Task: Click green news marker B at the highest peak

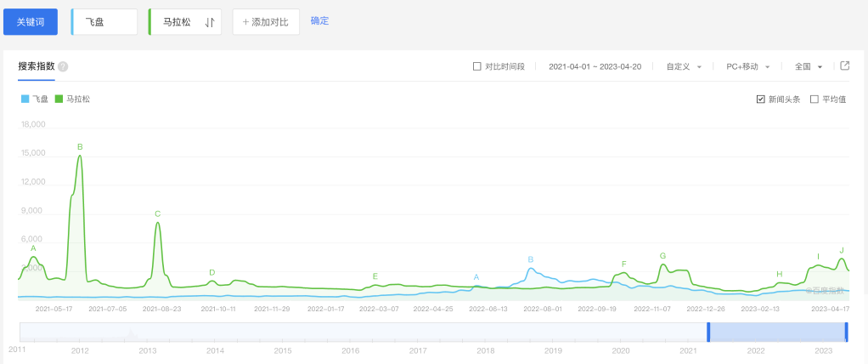Action: click(x=80, y=147)
